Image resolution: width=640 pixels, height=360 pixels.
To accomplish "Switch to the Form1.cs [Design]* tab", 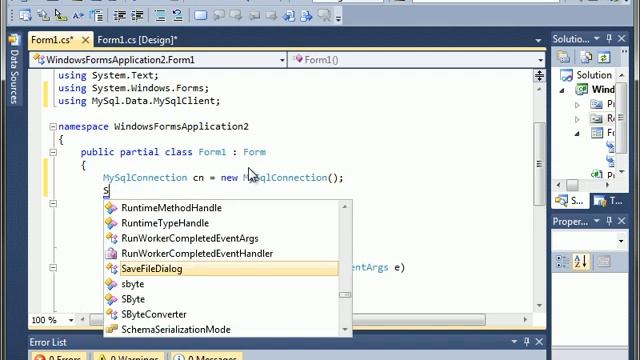I will [138, 40].
